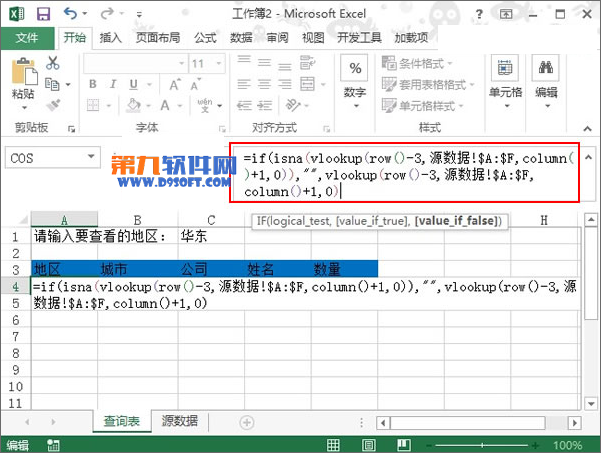Open 单元格样式 cell styles menu
This screenshot has height=453, width=601.
point(422,105)
